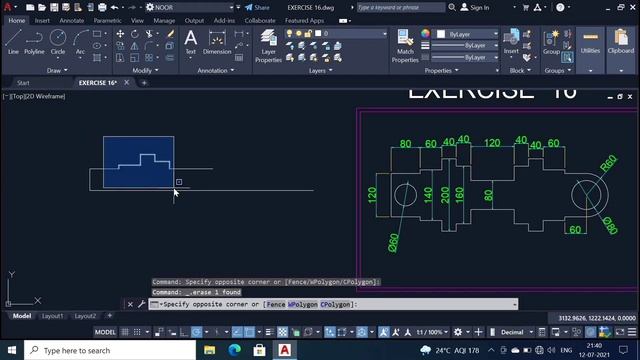This screenshot has width=640, height=360.
Task: Click the Autodesk App Store cart icon
Action: click(x=526, y=7)
